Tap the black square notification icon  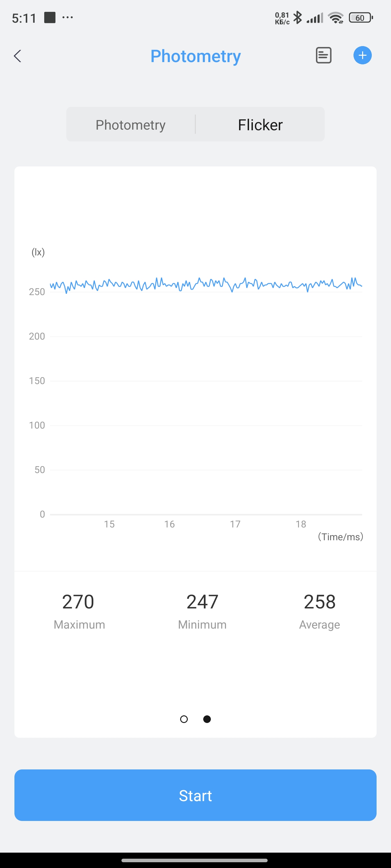coord(50,18)
